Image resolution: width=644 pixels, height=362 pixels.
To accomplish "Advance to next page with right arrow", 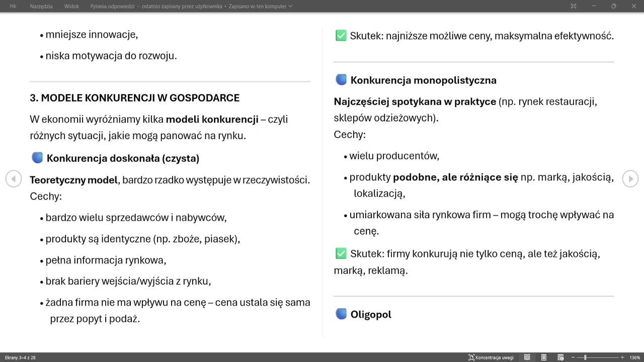I will coord(630,178).
